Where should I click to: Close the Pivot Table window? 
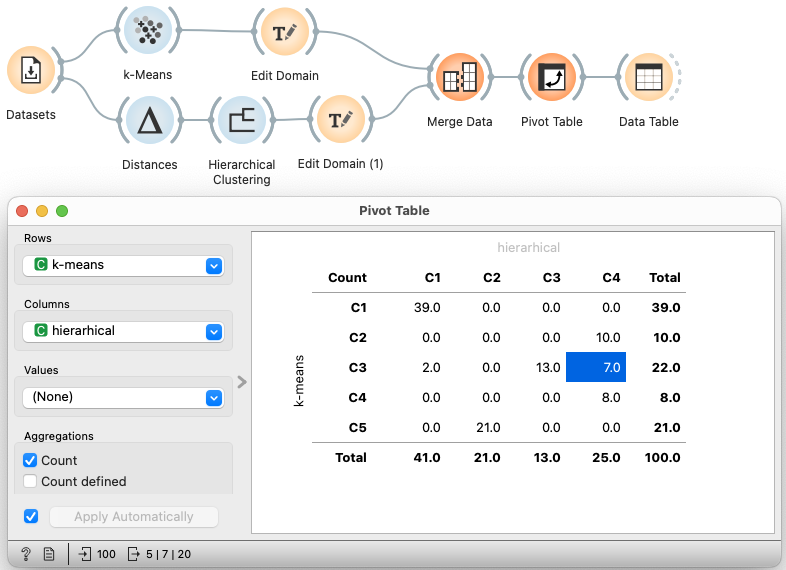(22, 211)
